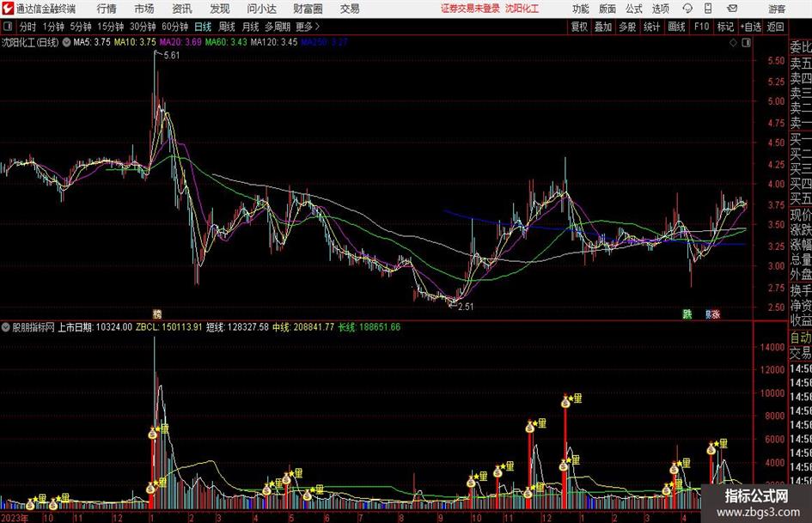
Task: Toggle the left panel layout icon
Action: tap(8, 27)
